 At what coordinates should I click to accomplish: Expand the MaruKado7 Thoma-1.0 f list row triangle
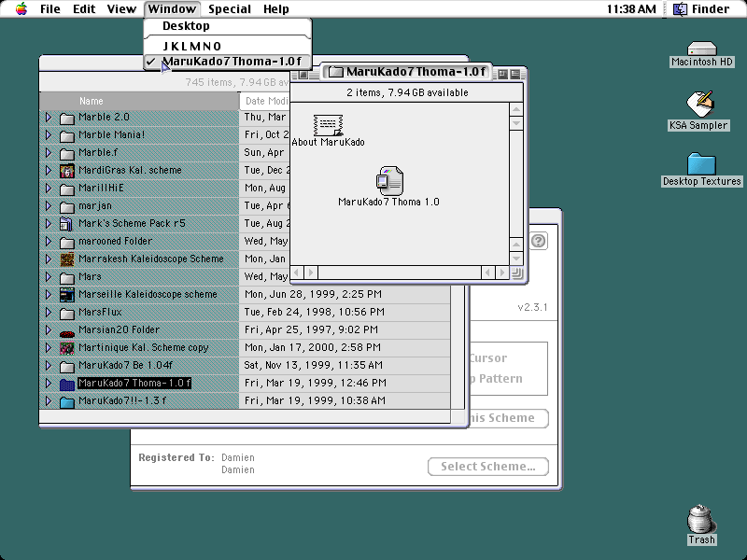49,384
